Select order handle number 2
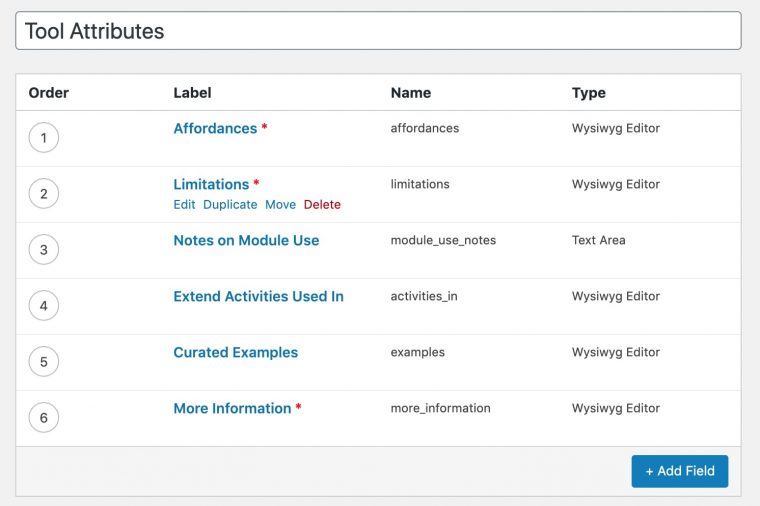The height and width of the screenshot is (506, 760). [44, 194]
